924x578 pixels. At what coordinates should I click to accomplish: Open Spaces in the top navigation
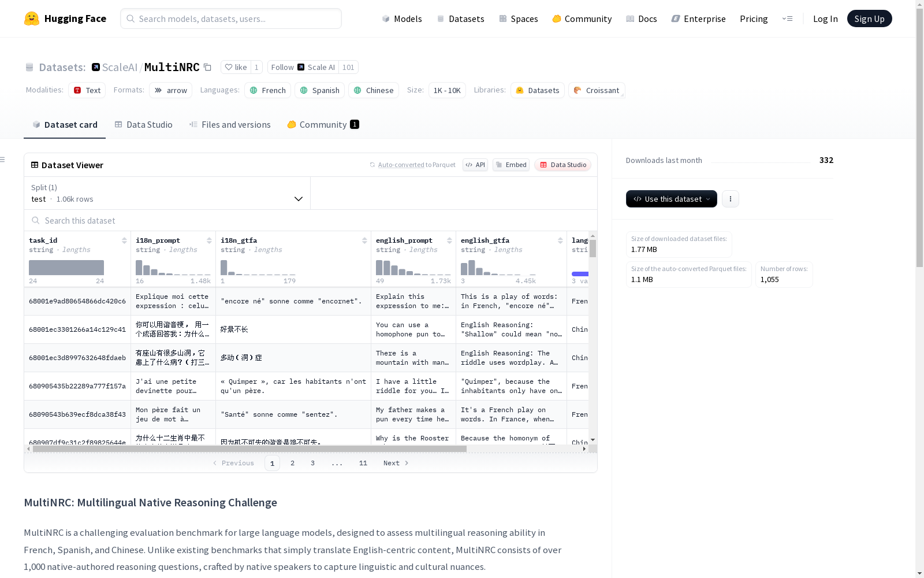pos(519,18)
